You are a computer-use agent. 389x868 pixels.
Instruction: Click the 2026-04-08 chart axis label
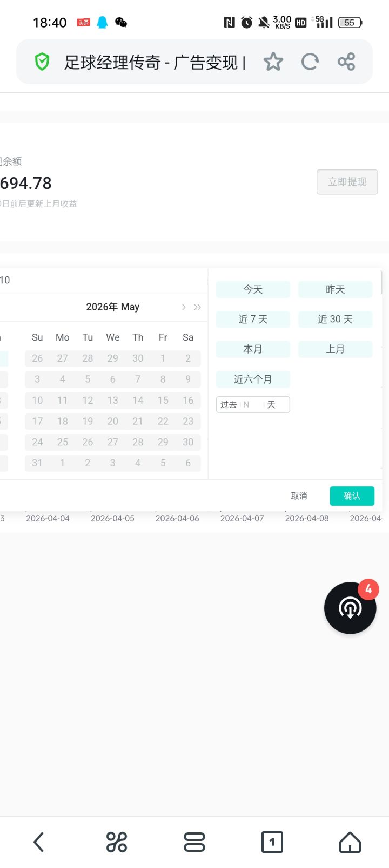click(307, 518)
